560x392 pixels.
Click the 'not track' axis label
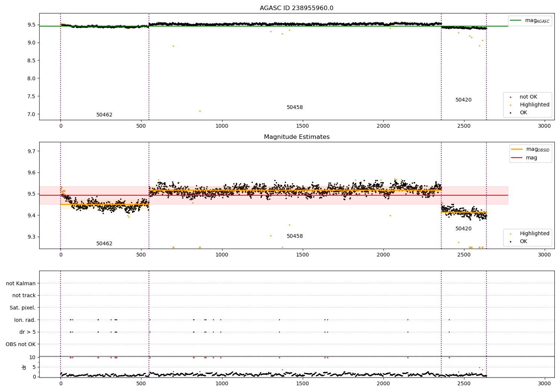point(24,296)
